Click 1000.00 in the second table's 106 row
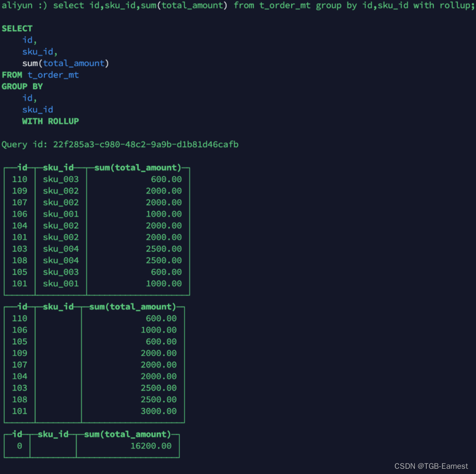The width and height of the screenshot is (476, 474). 159,330
